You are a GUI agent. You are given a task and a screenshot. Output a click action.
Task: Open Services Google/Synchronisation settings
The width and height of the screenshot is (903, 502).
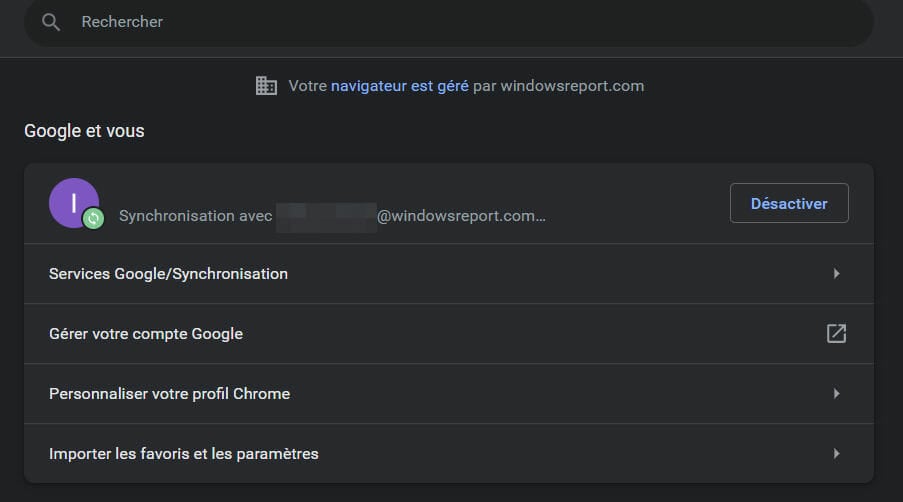click(449, 274)
